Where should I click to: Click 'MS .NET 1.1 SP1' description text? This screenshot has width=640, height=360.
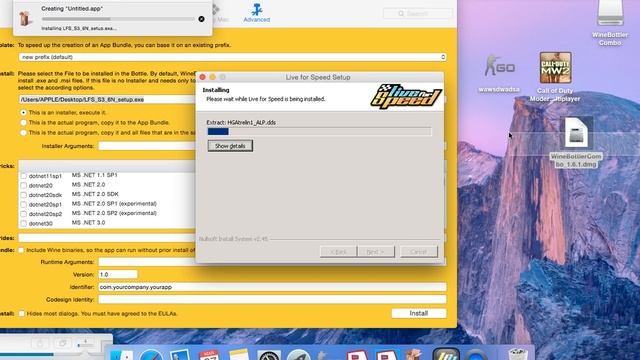94,175
